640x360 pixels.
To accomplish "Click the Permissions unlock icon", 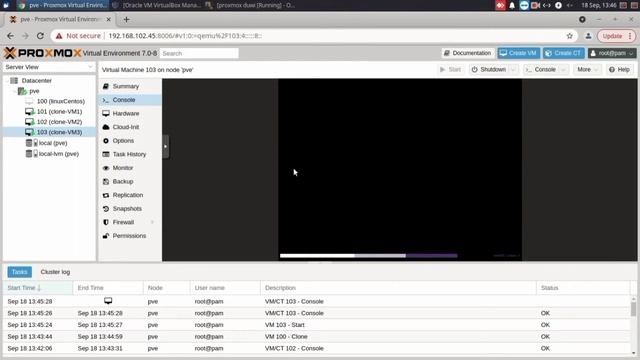I will click(x=106, y=236).
